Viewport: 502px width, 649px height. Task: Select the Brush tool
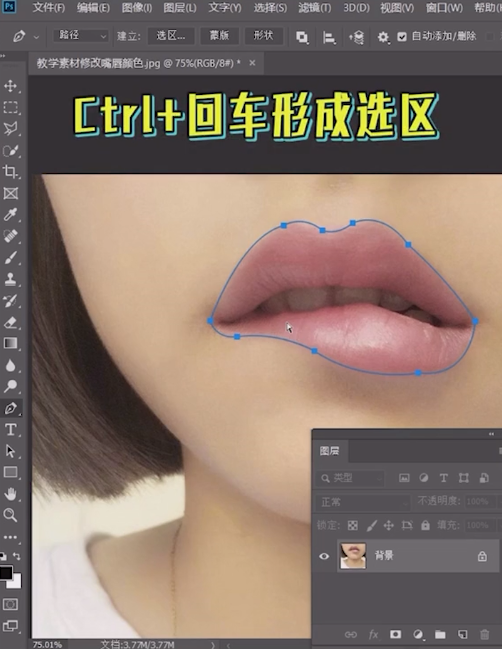click(x=10, y=257)
